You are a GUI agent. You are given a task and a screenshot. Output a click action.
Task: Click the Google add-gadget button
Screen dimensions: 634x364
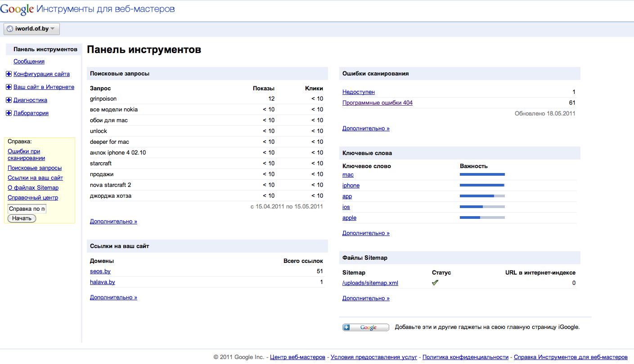click(x=366, y=328)
